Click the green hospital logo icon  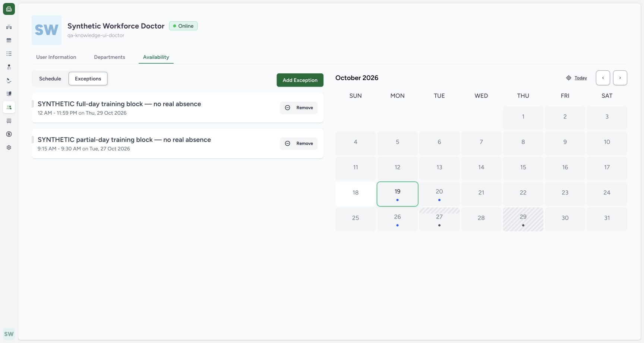click(9, 9)
